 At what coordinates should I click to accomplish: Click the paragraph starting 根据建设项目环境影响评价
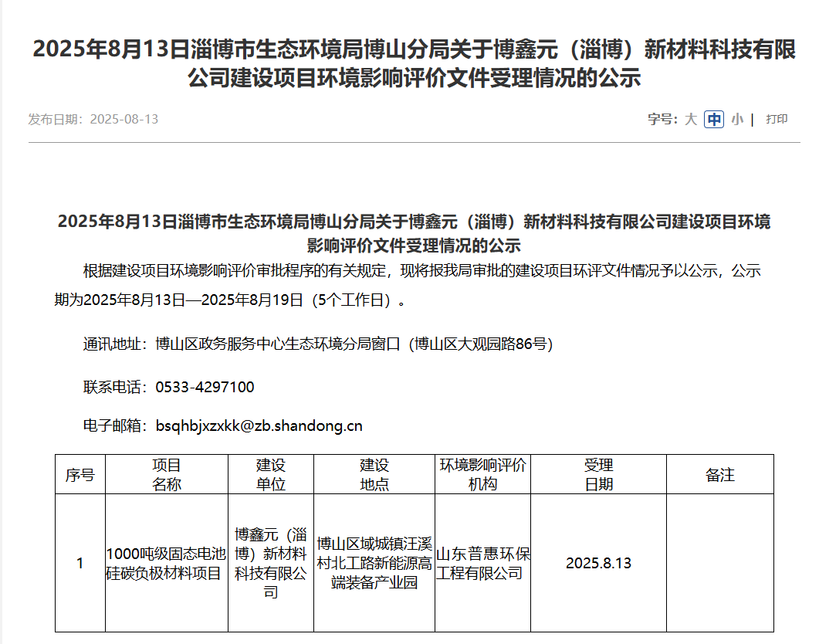coord(408,285)
